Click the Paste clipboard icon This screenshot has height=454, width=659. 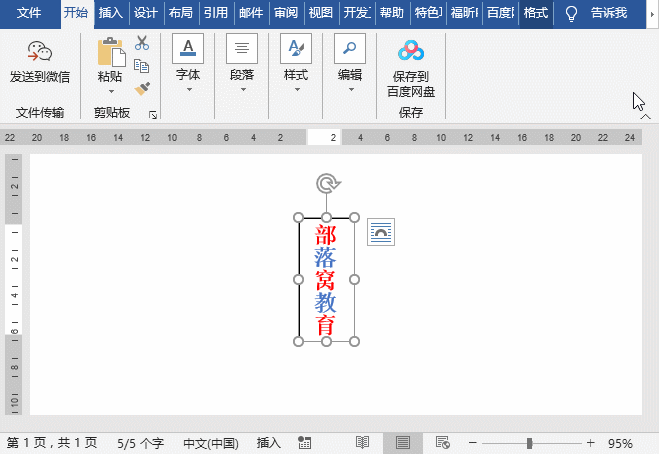point(110,53)
